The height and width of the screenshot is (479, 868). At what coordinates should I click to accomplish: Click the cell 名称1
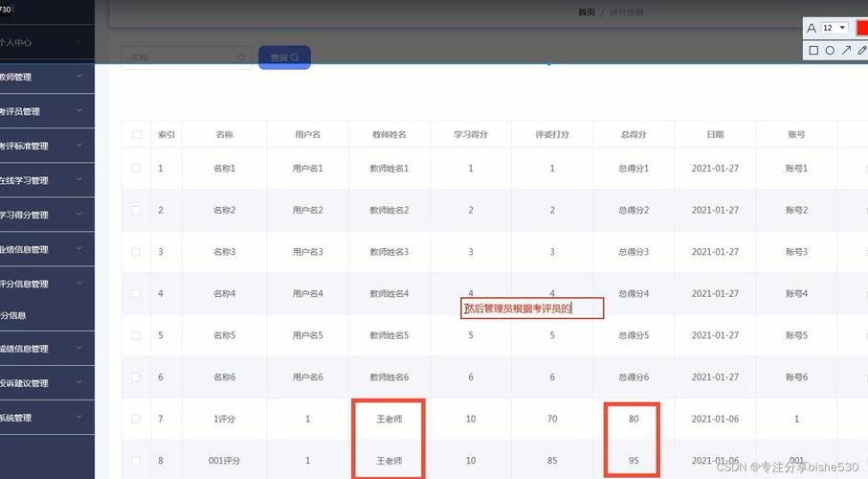[x=224, y=168]
